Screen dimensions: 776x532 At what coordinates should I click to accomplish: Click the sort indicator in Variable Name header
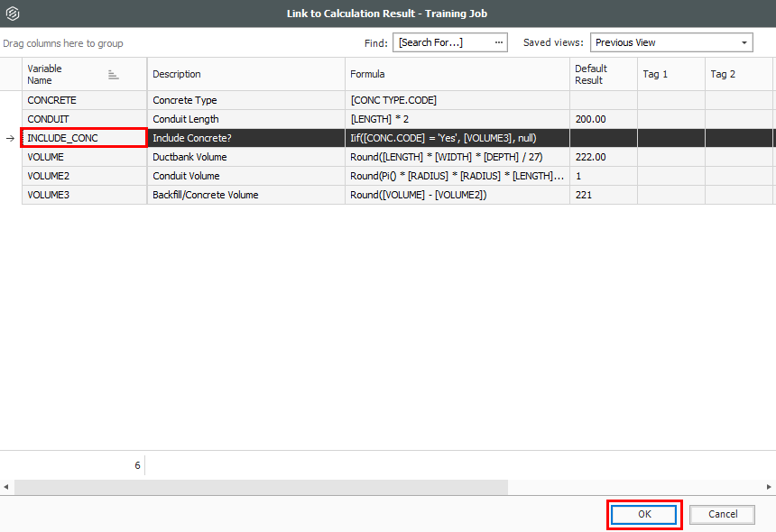click(x=114, y=75)
